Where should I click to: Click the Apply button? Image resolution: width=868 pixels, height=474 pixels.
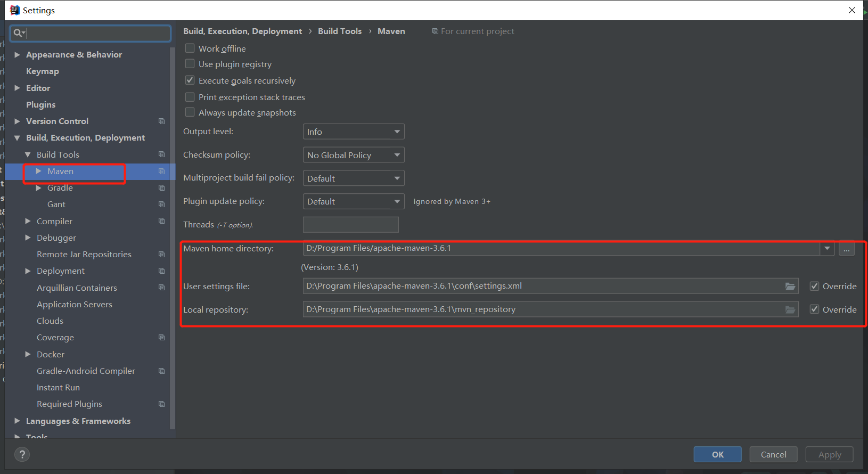[x=830, y=454]
